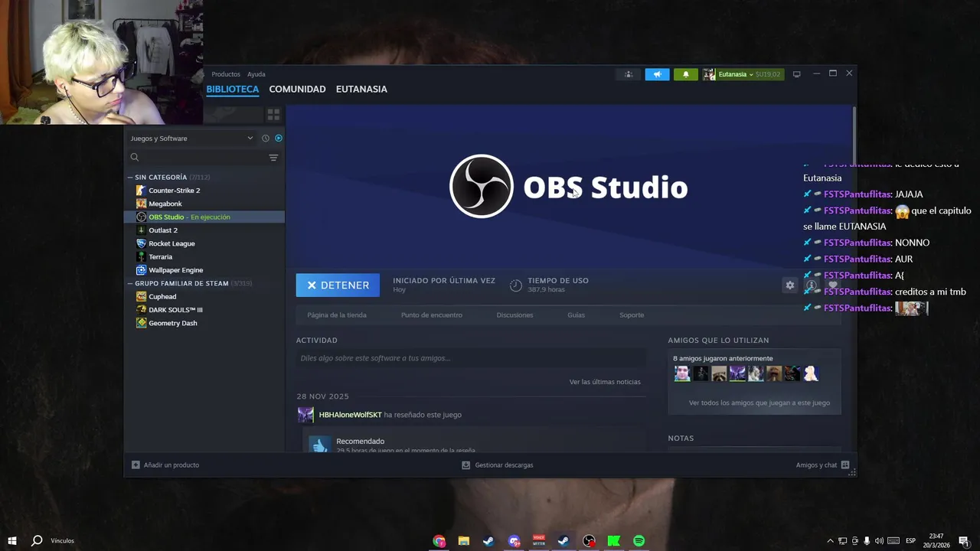This screenshot has width=980, height=551.
Task: Select Terraria in the library
Action: [205, 257]
